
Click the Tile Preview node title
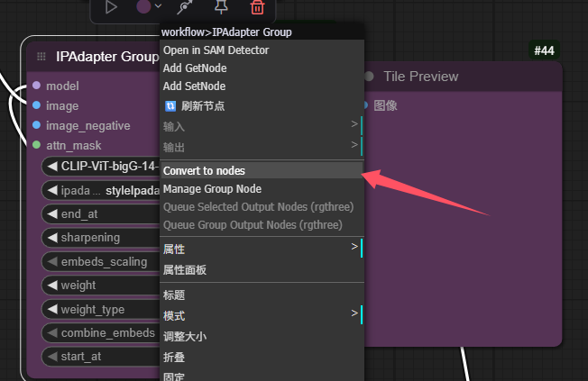[x=421, y=77]
